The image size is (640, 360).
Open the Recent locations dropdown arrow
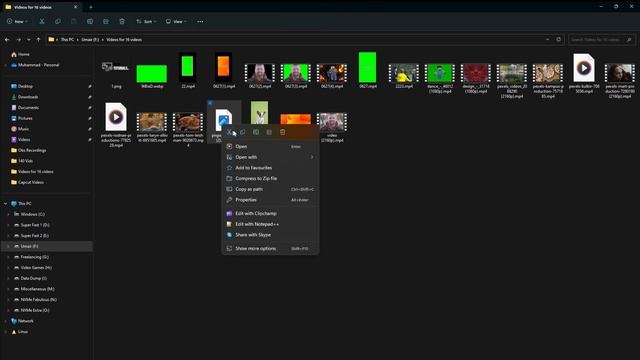pyautogui.click(x=29, y=40)
